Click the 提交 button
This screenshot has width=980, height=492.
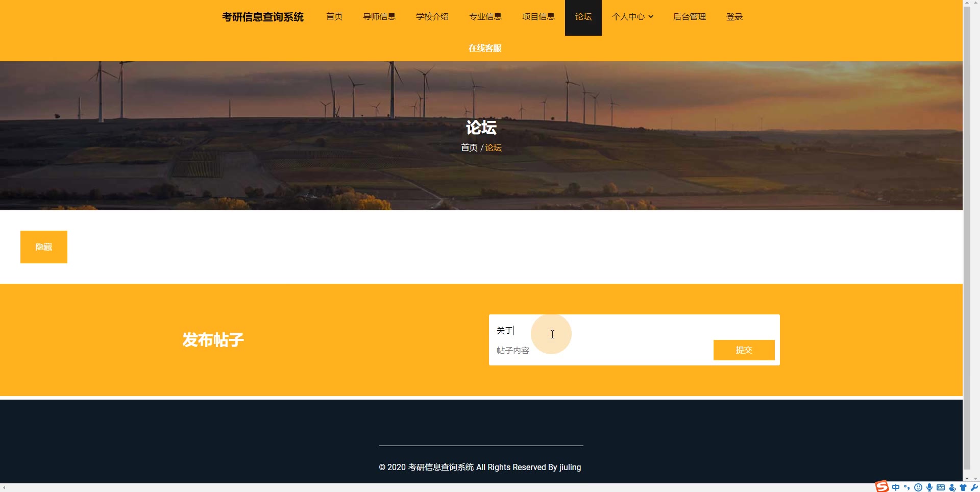(744, 350)
